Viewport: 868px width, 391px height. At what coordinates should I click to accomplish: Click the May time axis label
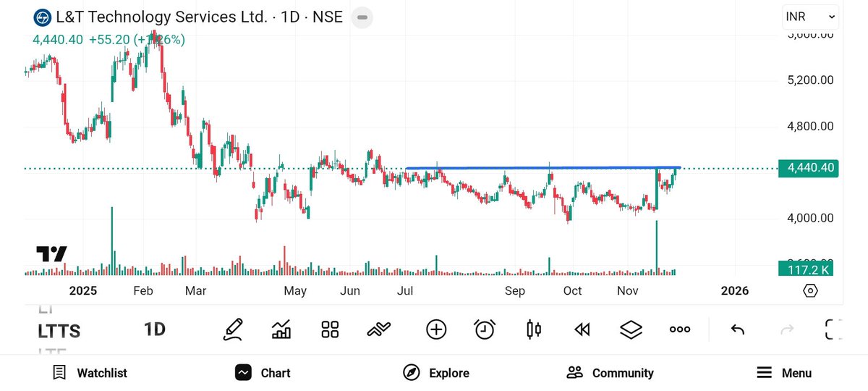(x=295, y=291)
